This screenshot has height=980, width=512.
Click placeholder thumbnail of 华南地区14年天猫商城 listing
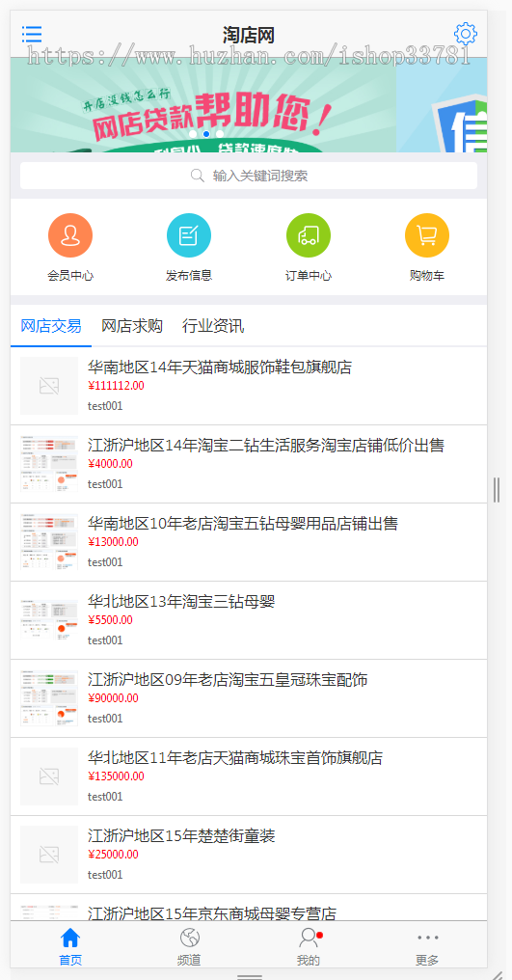tap(49, 386)
